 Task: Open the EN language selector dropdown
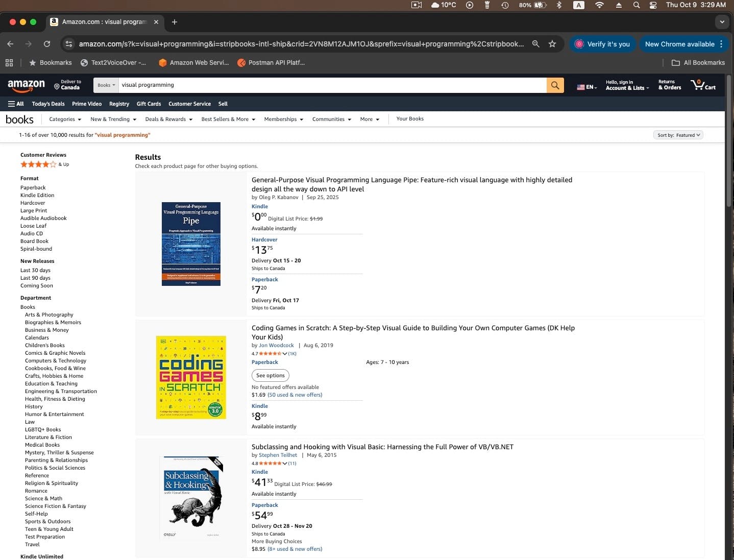pos(586,87)
